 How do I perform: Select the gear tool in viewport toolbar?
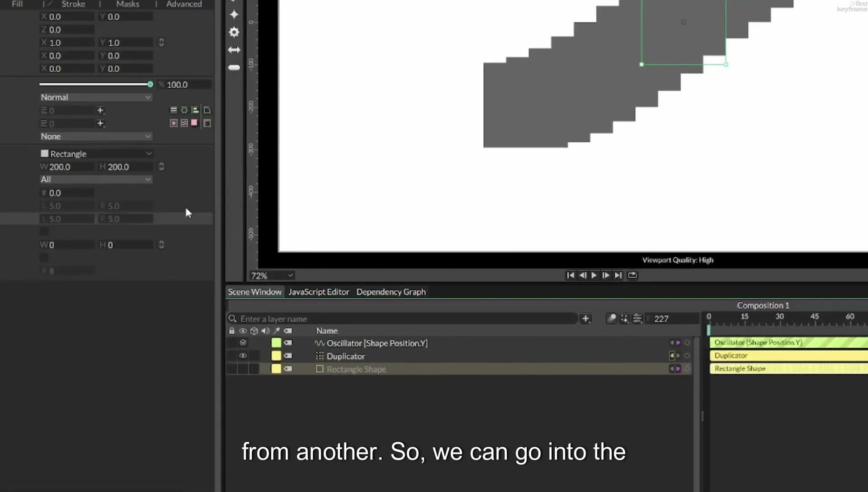[234, 32]
